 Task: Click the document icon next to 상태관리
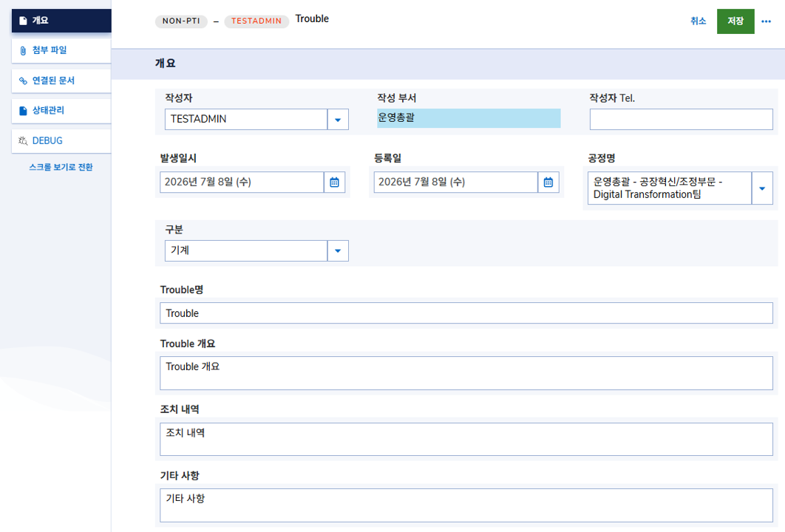click(x=23, y=111)
